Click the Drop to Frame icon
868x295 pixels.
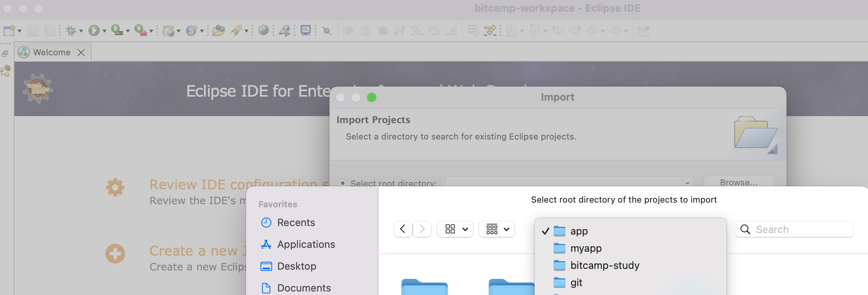pyautogui.click(x=473, y=30)
